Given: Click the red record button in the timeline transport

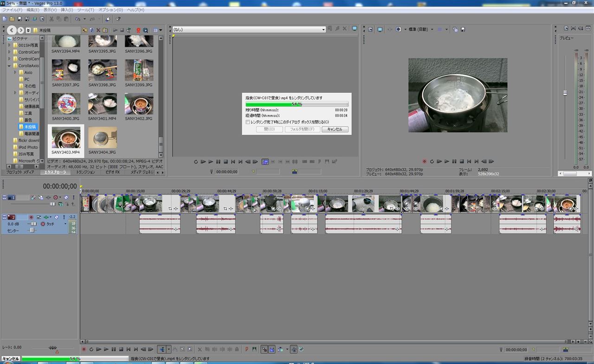Looking at the screenshot, I should click(84, 349).
